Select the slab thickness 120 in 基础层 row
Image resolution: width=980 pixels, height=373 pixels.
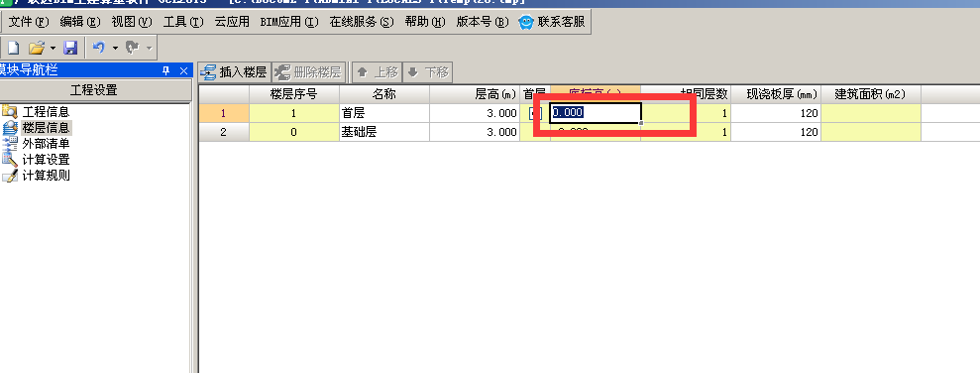click(x=776, y=132)
